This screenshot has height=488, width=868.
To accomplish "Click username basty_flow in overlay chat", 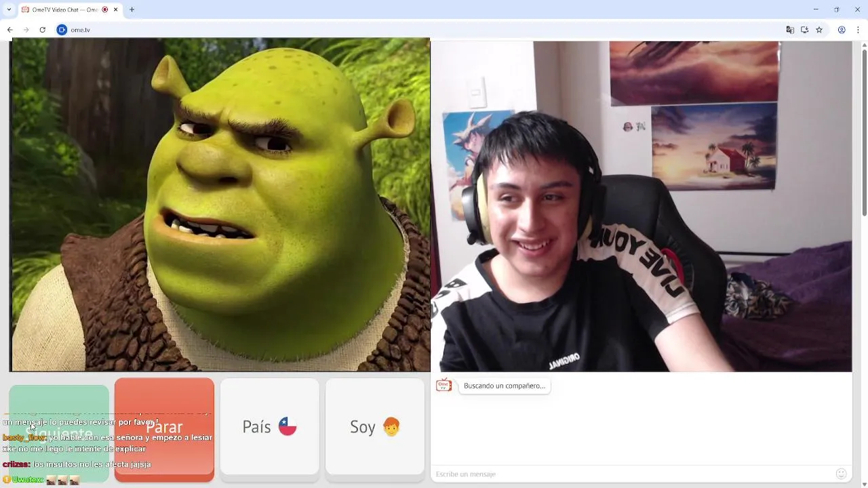I will [x=24, y=438].
